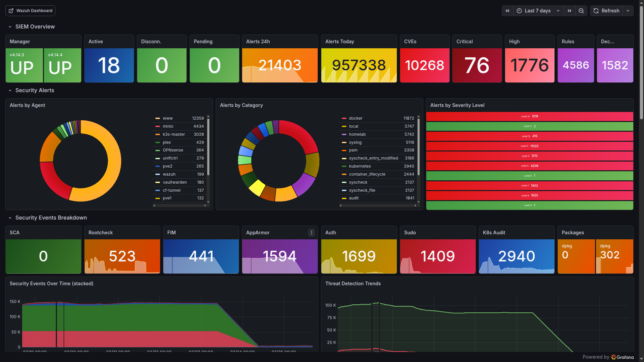Collapse the SIEM Overview row
Image resolution: width=644 pixels, height=362 pixels.
point(10,27)
